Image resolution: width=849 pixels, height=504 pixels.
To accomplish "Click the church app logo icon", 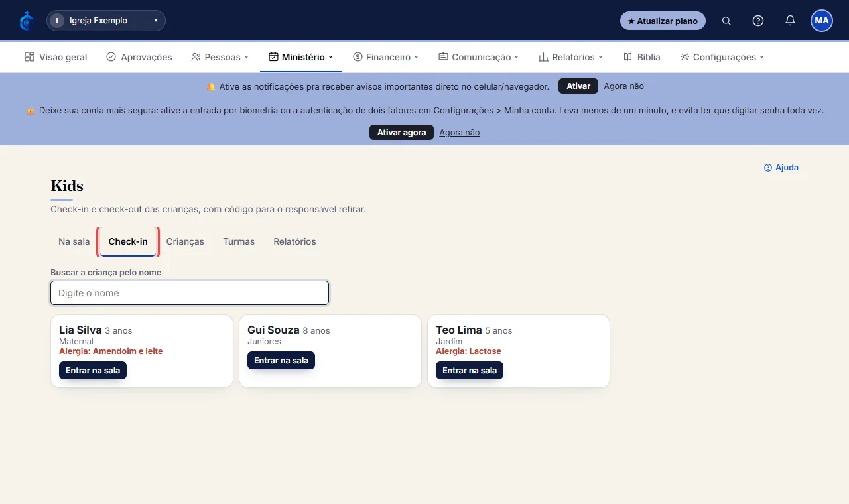I will point(27,21).
